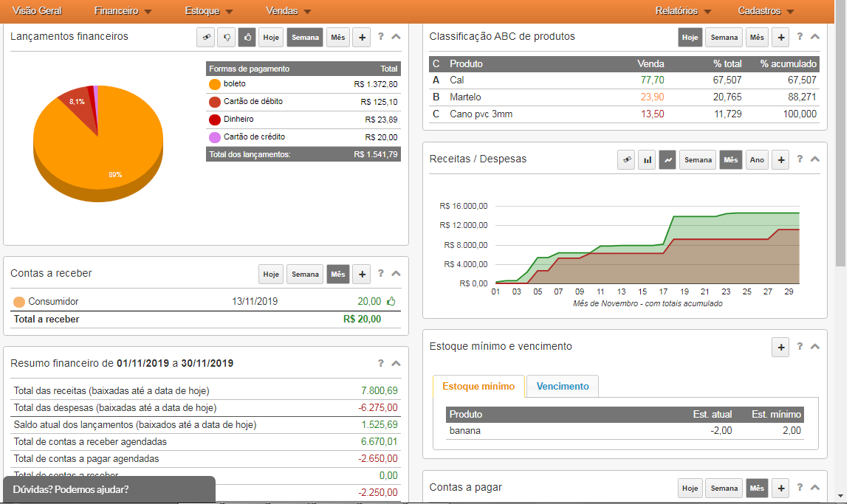Screen dimensions: 855x504
Task: Go to Visão Geral menu item
Action: coord(38,11)
